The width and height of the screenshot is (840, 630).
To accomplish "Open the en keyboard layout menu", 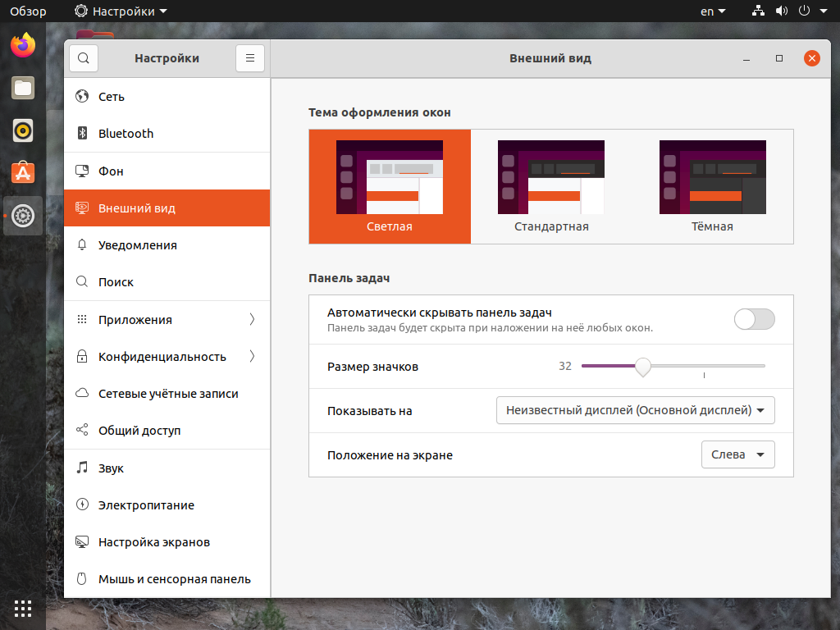I will point(713,11).
